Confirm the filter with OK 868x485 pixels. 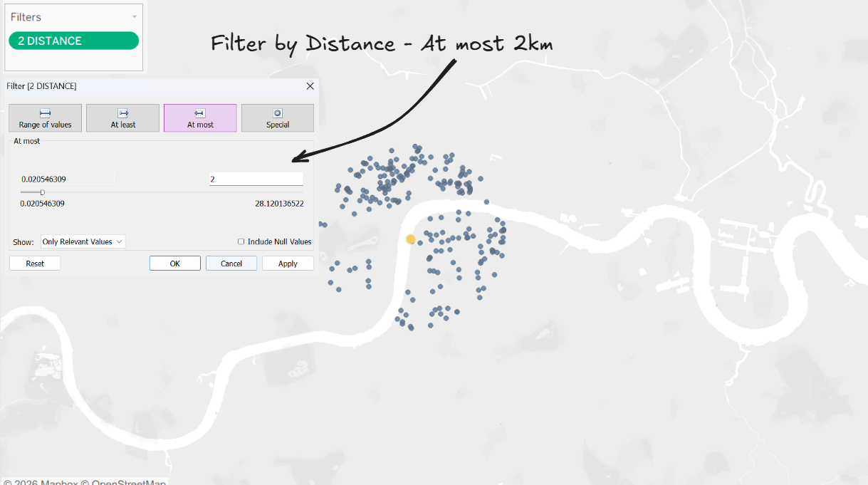[x=175, y=264]
